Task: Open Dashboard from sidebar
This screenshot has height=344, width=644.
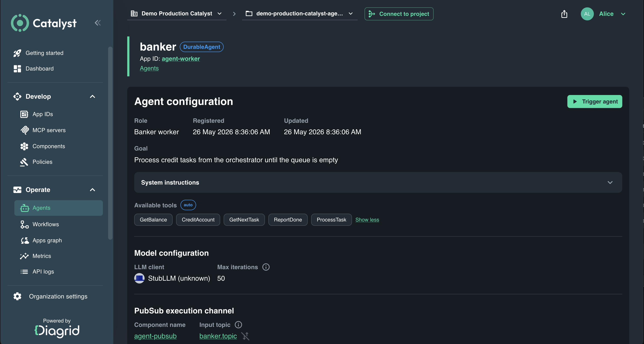Action: 40,69
